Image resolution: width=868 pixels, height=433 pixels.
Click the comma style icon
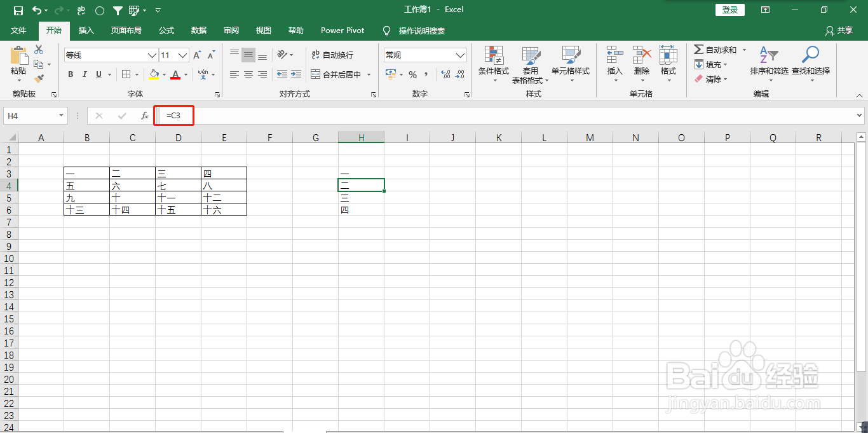[426, 74]
